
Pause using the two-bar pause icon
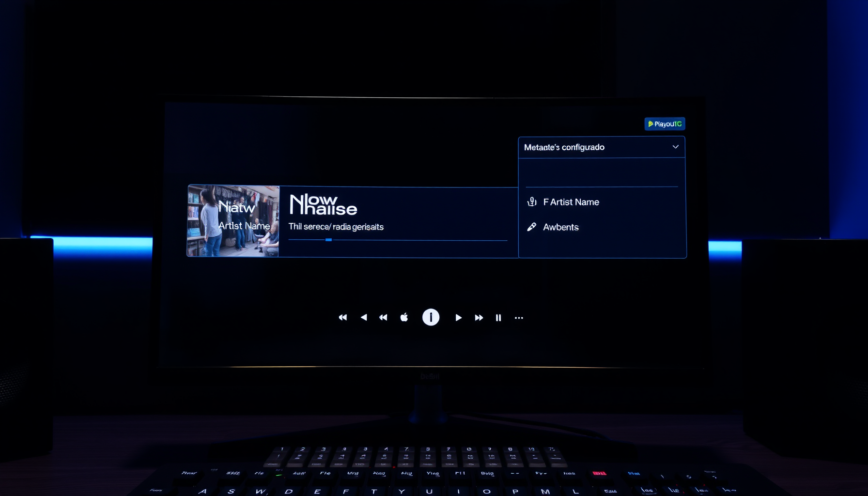(498, 318)
